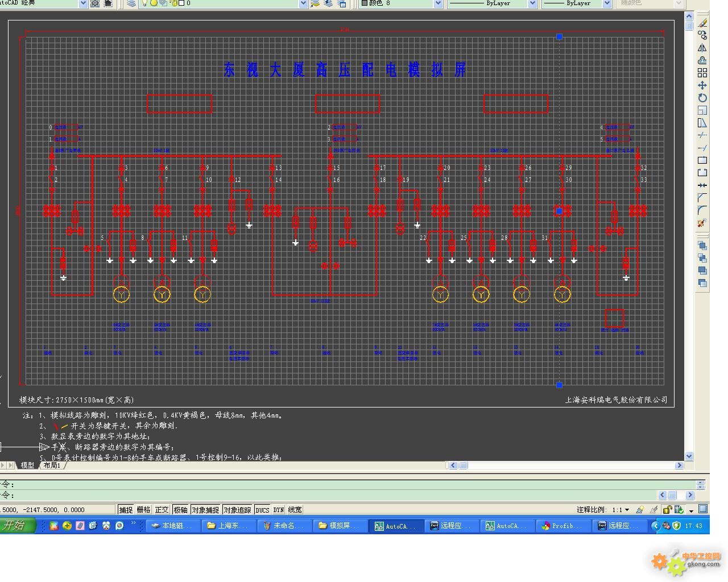Open the 随颜色 plot style dropdown
This screenshot has width=728, height=582.
(679, 3)
